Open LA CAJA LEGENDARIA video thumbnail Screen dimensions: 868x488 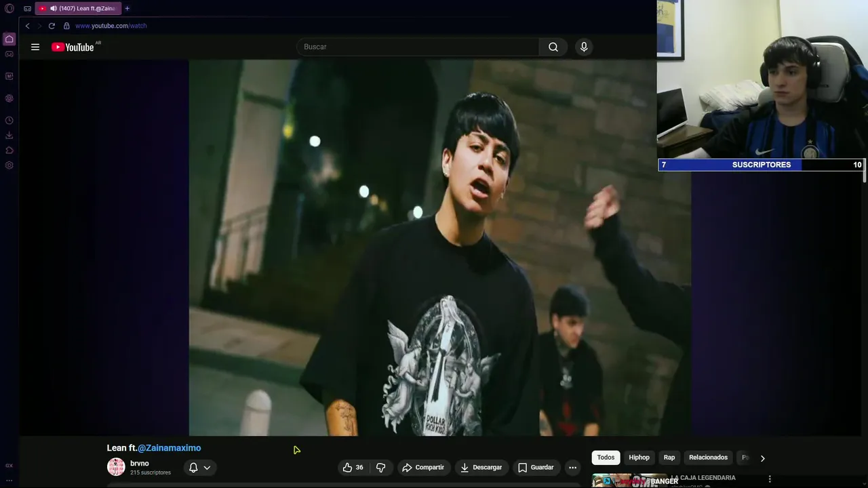click(629, 481)
